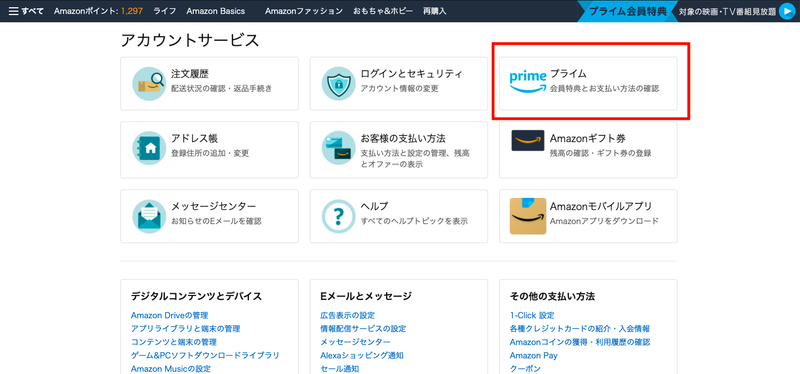Open Amazonポイント 1,297 in nav bar
The image size is (800, 374).
[x=98, y=11]
